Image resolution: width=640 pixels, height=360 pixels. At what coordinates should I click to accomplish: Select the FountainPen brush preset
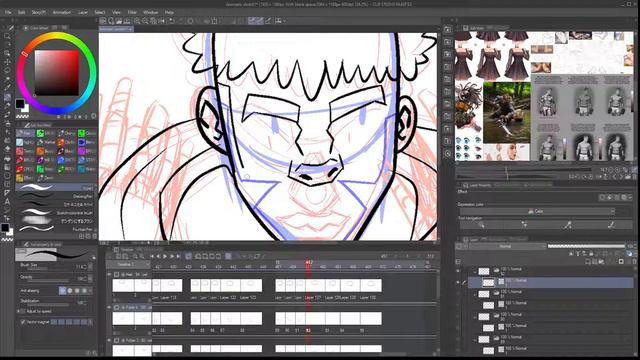click(x=56, y=229)
